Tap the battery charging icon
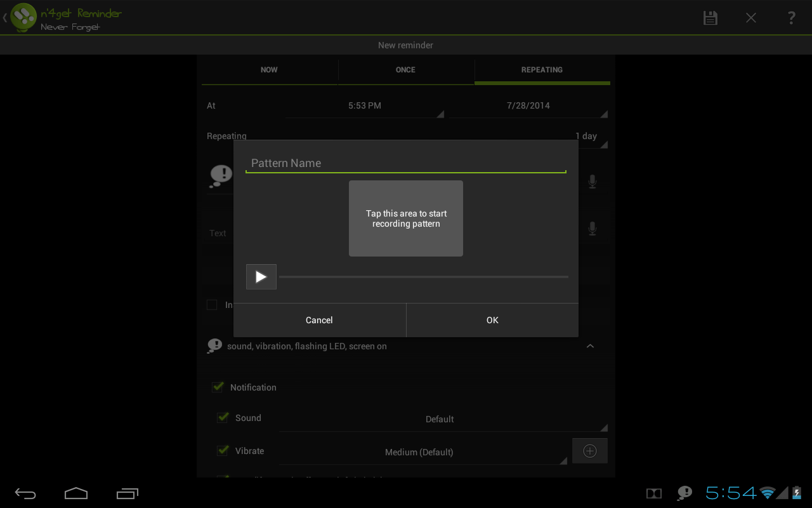Screen dimensions: 812x508 (797, 493)
